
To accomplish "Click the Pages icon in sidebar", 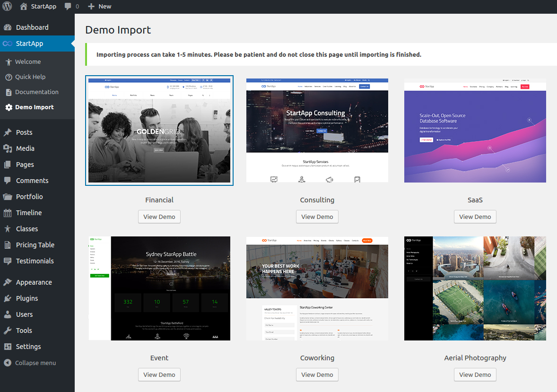I will (x=8, y=165).
